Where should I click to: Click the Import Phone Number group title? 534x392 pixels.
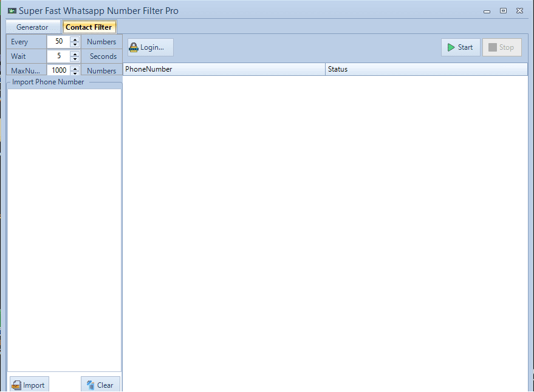[x=48, y=82]
